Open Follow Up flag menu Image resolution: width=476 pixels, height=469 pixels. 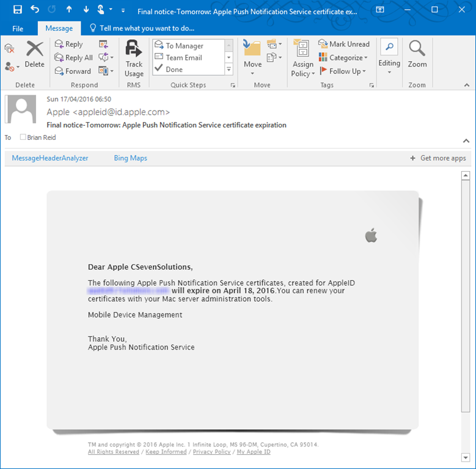click(343, 71)
